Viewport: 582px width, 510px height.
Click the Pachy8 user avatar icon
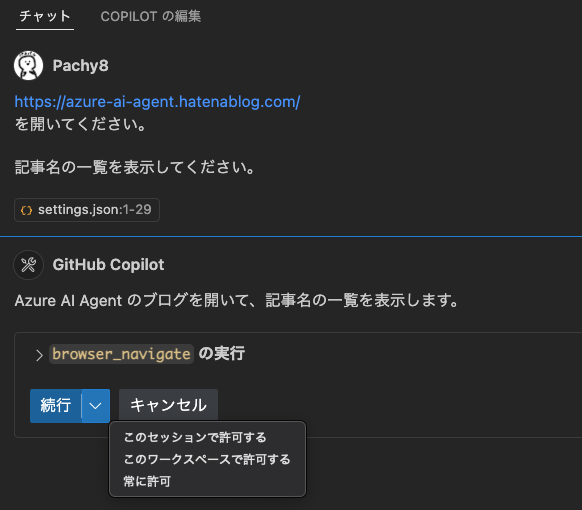29,65
